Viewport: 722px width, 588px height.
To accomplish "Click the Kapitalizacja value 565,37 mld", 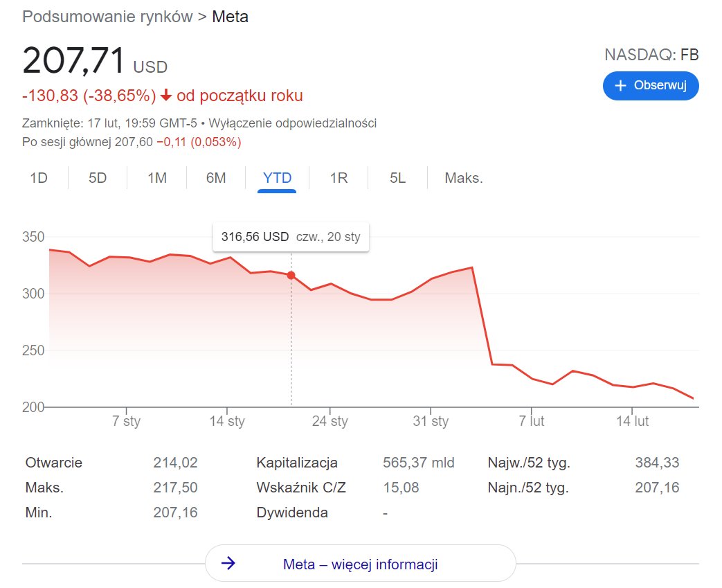I will [419, 463].
